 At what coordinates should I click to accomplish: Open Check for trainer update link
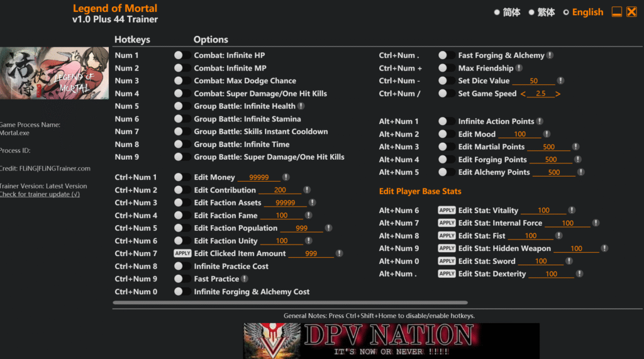(40, 194)
